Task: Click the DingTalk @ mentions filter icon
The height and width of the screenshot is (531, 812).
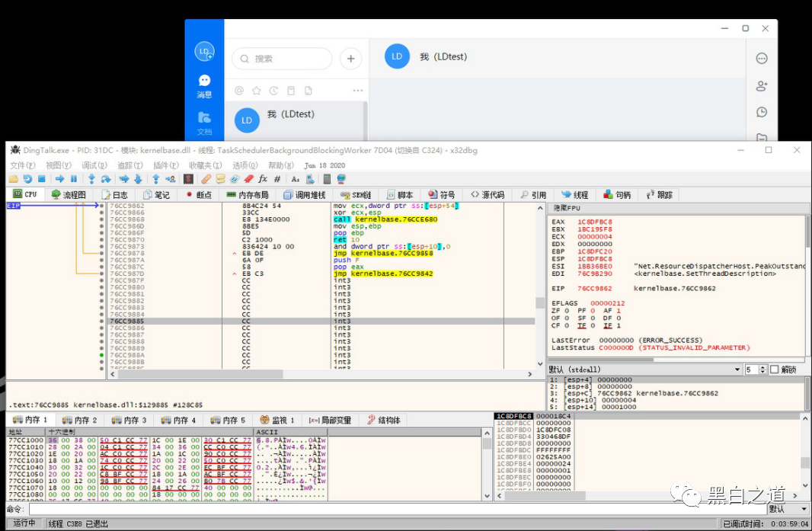Action: pos(238,91)
